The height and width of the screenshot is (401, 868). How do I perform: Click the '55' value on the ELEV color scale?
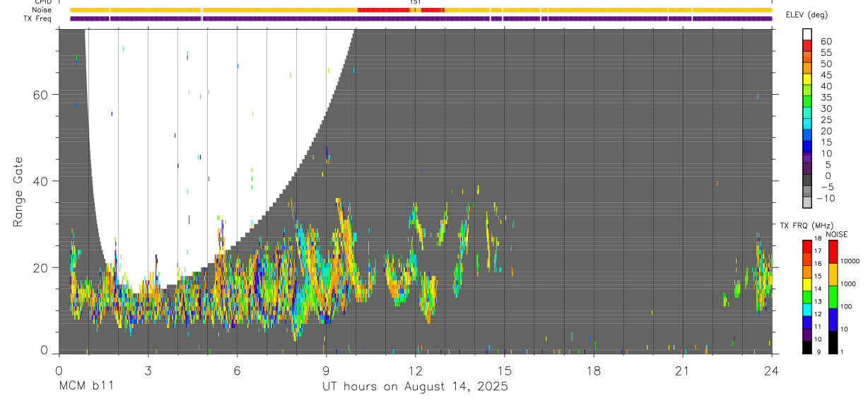coord(826,52)
